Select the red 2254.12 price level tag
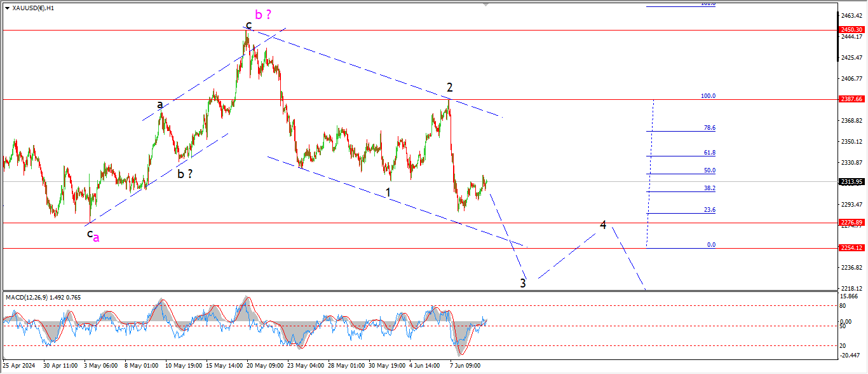Screen dimensions: 868x374 tap(851, 248)
